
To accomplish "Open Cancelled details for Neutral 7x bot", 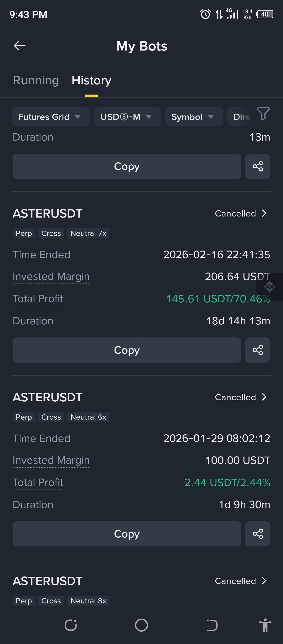I will tap(241, 214).
